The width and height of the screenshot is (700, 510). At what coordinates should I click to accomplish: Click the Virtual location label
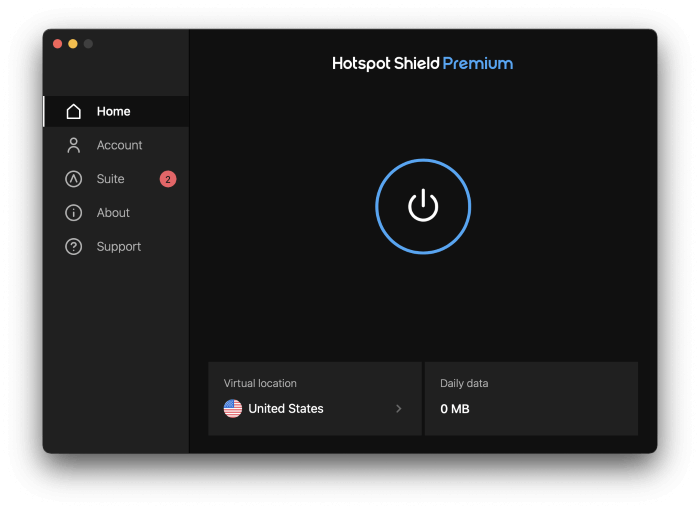tap(260, 383)
